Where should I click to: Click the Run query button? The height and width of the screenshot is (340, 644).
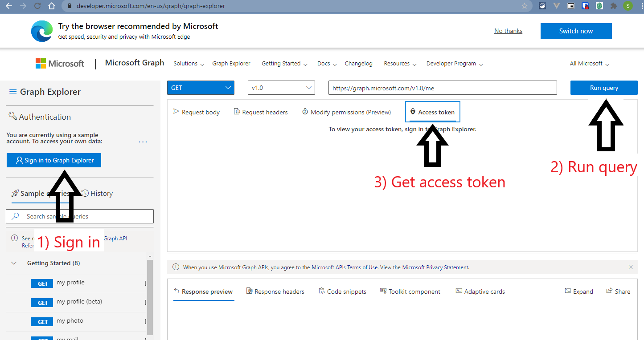coord(604,88)
